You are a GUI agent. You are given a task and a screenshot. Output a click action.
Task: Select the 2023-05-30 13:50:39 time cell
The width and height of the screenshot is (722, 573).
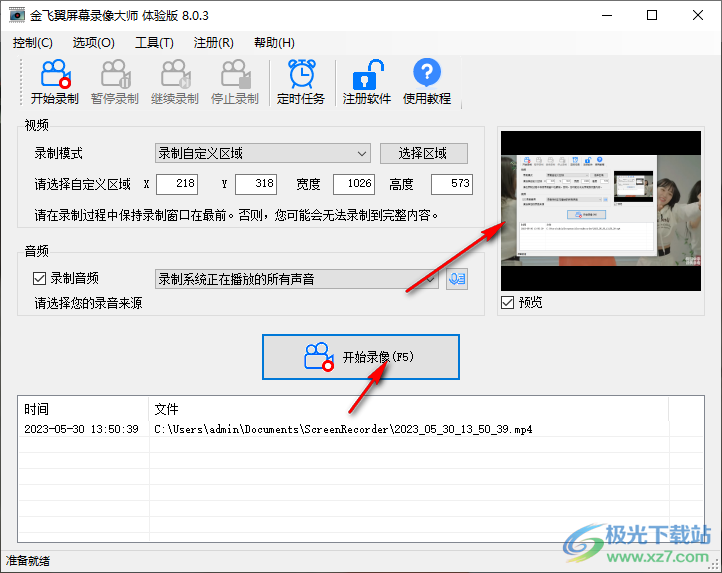click(82, 429)
